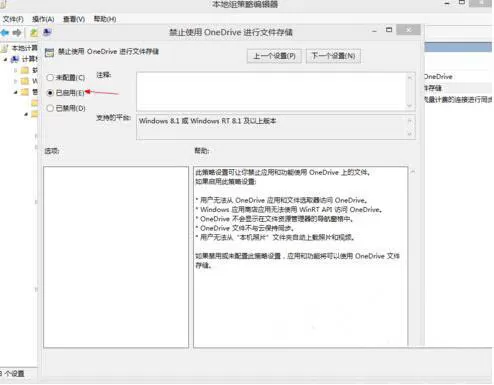Click supported platform box scroll down arrow
Viewport: 494px width, 385px height.
[x=410, y=134]
